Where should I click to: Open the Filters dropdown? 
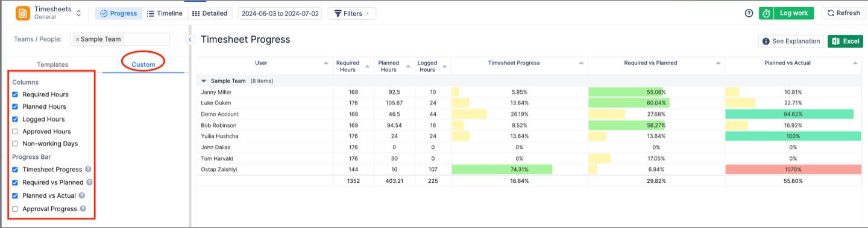(352, 13)
